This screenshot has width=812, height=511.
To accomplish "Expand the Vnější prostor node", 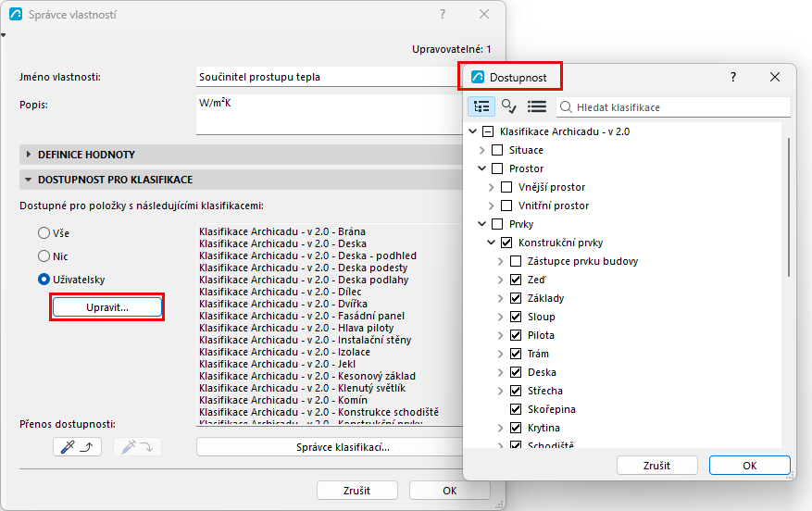I will point(491,187).
